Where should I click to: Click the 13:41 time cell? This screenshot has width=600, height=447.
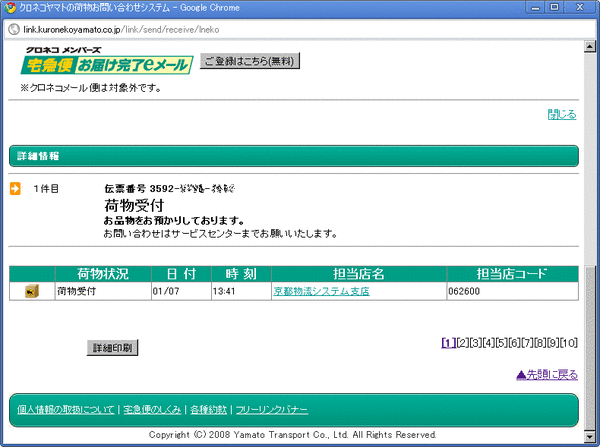(241, 291)
